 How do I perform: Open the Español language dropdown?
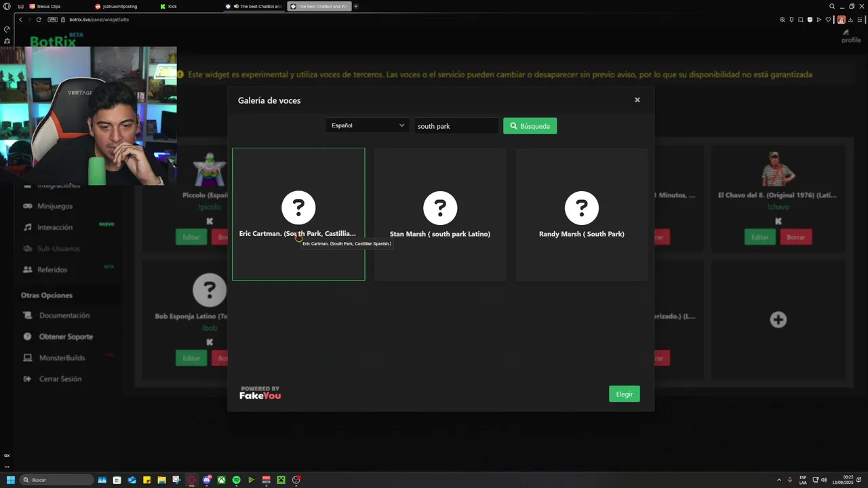[367, 125]
